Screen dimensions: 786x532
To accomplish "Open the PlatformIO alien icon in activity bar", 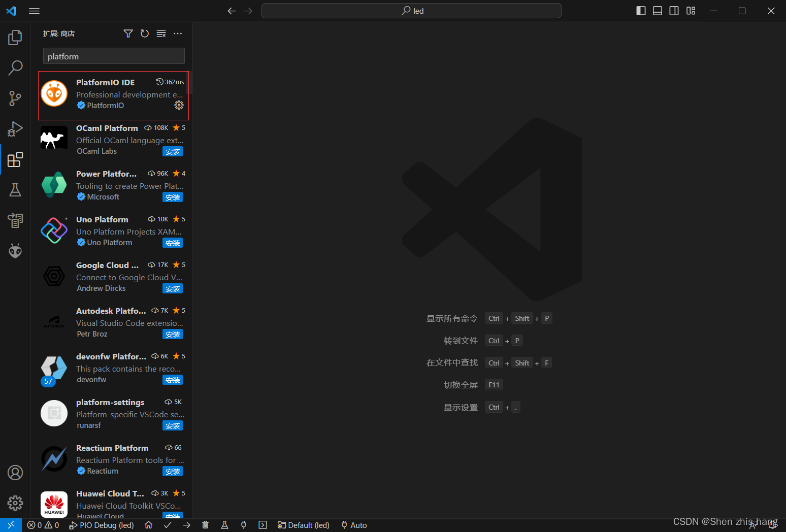I will click(15, 251).
